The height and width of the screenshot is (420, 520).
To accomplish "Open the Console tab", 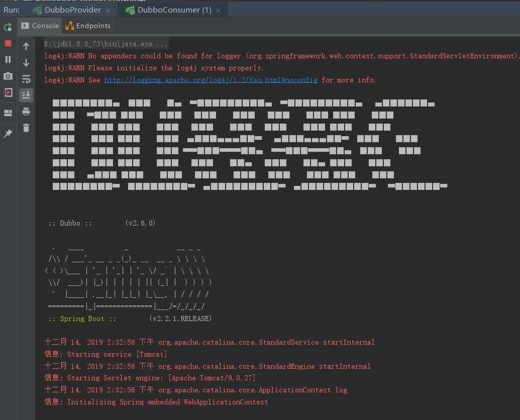I will pyautogui.click(x=40, y=26).
